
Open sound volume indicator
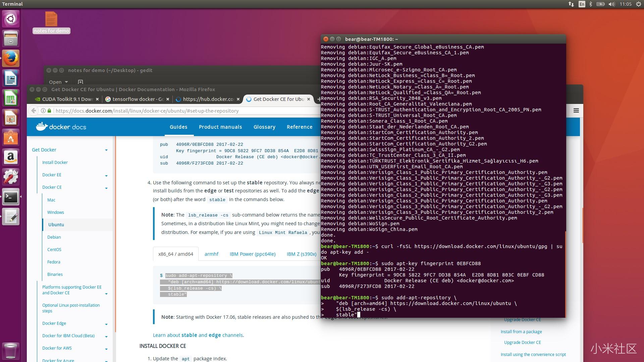pos(611,4)
